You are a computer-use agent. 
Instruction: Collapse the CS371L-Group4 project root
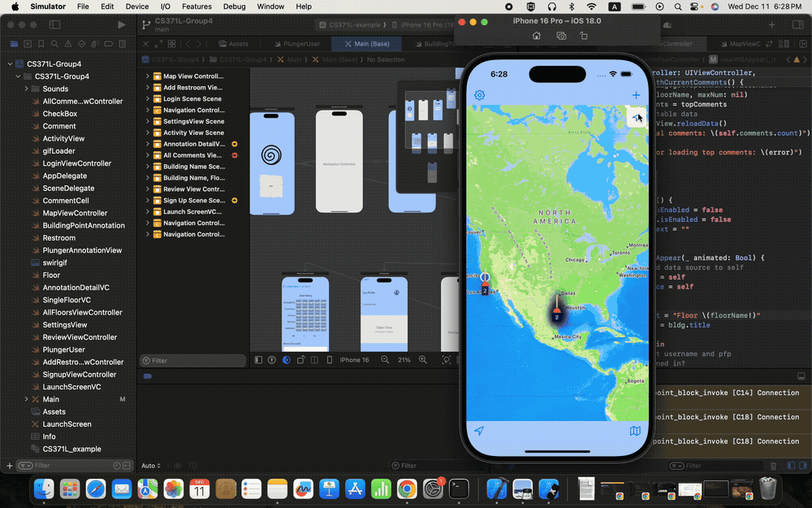pos(10,63)
